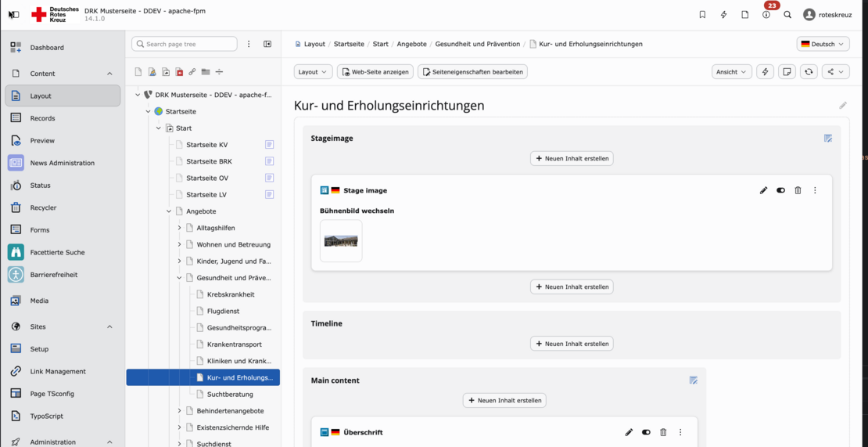Edit the page title with pencil icon
This screenshot has width=868, height=447.
point(842,106)
